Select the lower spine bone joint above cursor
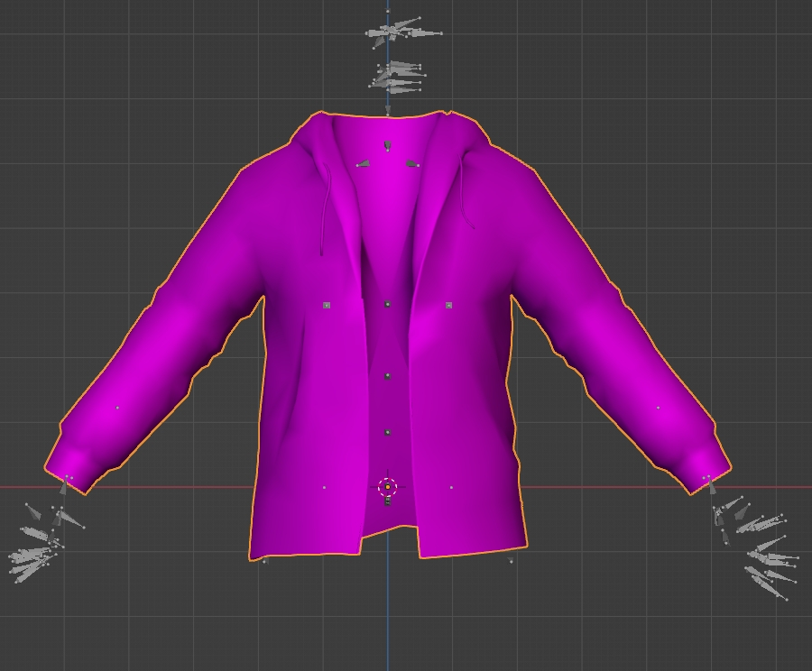 click(387, 433)
